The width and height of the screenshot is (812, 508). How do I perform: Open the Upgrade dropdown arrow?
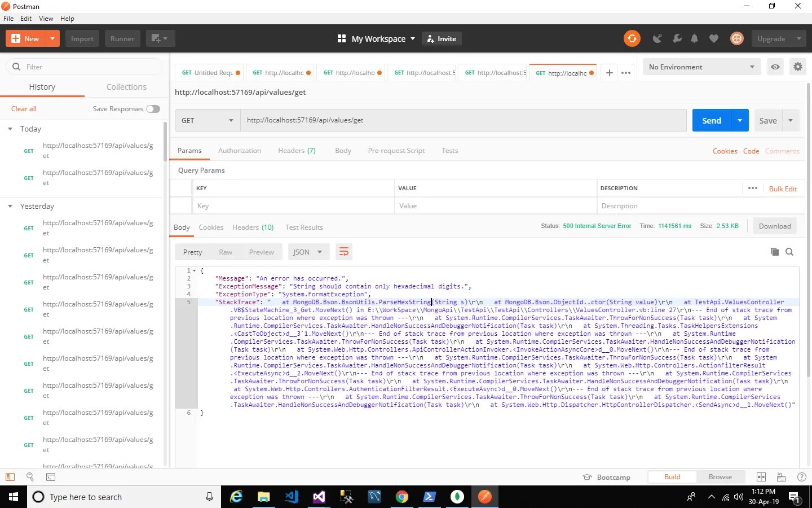pyautogui.click(x=798, y=38)
